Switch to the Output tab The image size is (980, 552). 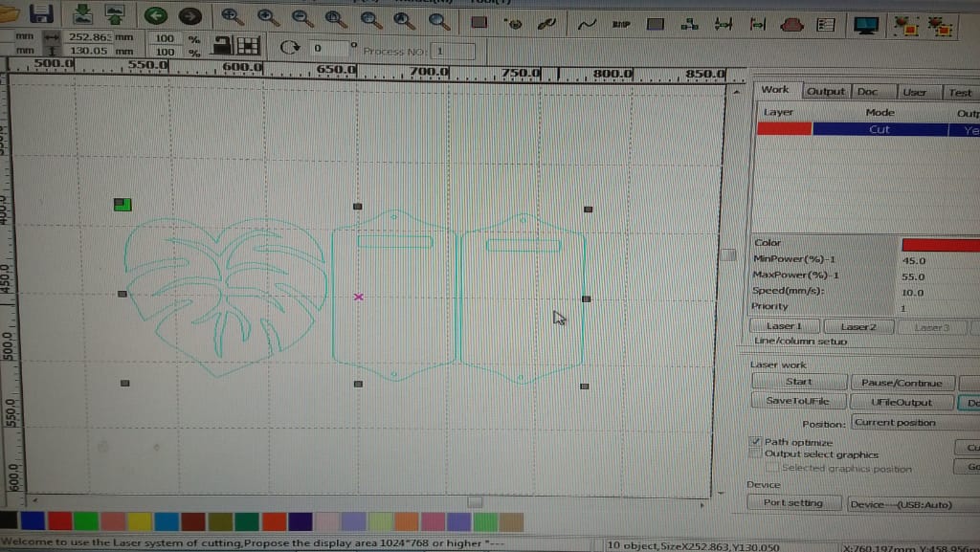pyautogui.click(x=825, y=91)
